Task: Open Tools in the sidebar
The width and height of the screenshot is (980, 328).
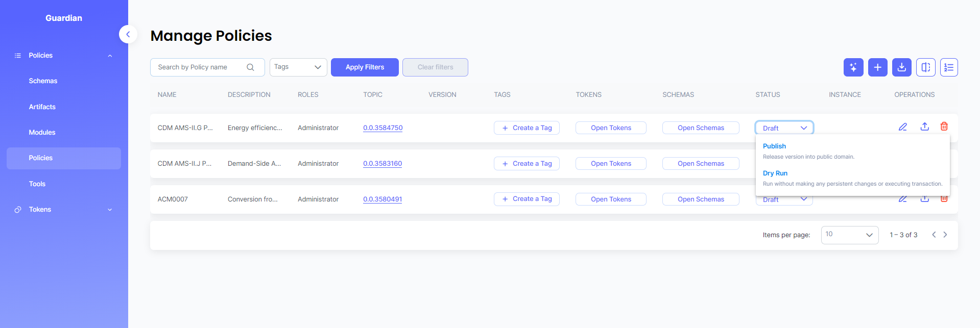Action: 37,184
